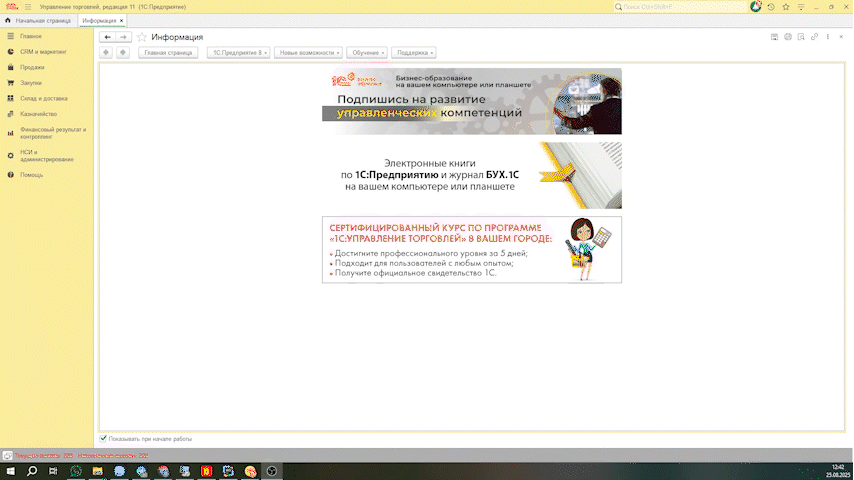The image size is (854, 480).
Task: Open Task View on the taskbar
Action: (x=53, y=471)
